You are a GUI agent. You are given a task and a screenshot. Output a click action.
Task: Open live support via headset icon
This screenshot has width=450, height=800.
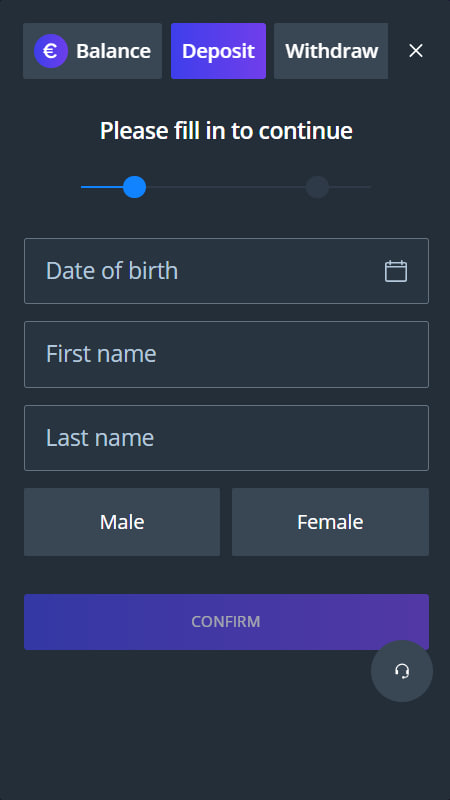click(402, 671)
